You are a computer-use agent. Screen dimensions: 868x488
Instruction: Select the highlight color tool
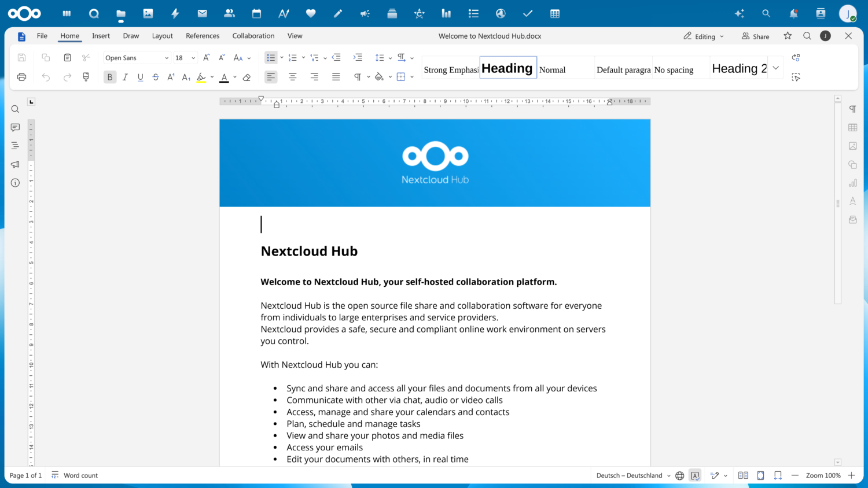(x=201, y=77)
